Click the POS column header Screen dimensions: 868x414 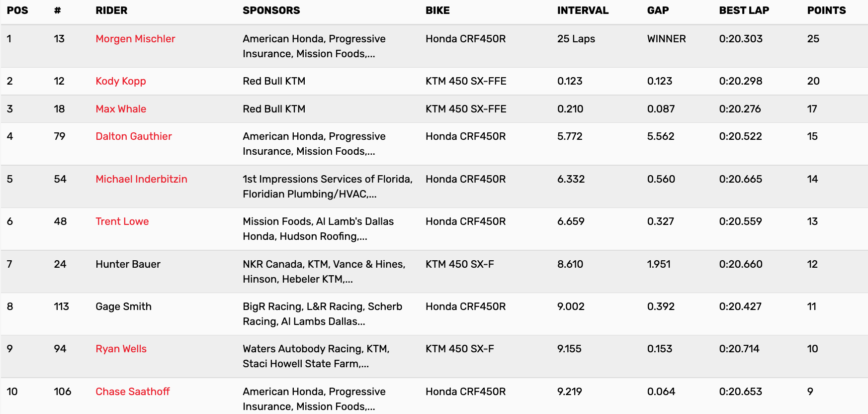(x=17, y=10)
